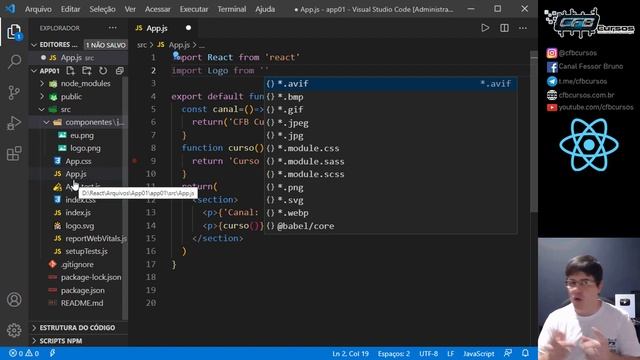The image size is (640, 360).
Task: Choose *.png autocomplete suggestion
Action: pyautogui.click(x=391, y=187)
